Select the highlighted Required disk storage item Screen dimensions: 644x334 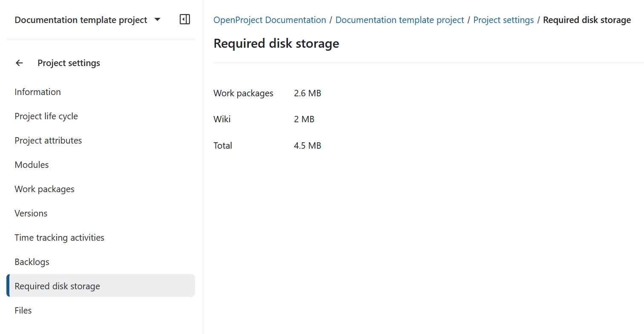(57, 286)
